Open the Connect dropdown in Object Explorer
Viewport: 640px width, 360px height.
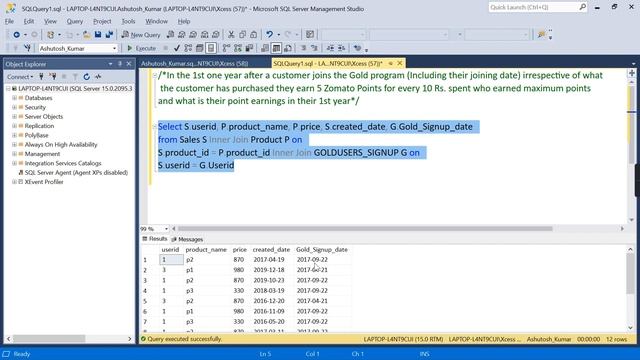pyautogui.click(x=20, y=76)
